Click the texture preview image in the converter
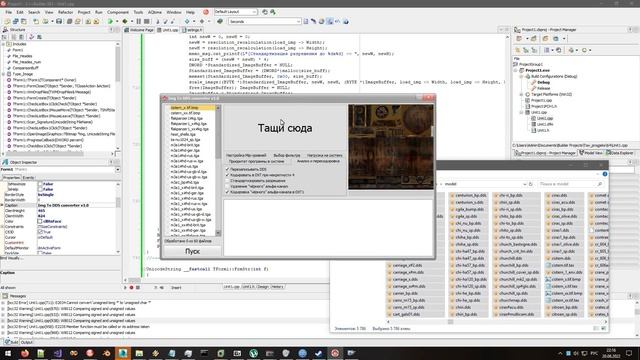Screen dimensions: 640x360 391,147
